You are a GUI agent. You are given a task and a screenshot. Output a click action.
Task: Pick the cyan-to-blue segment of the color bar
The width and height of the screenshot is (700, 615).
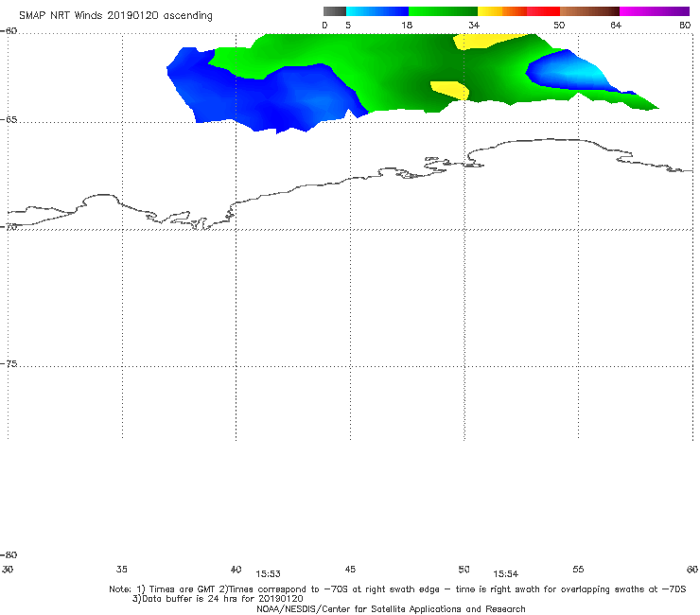pyautogui.click(x=377, y=11)
